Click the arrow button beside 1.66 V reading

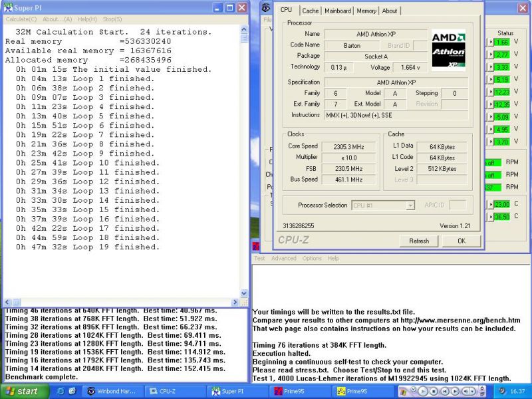coord(491,42)
